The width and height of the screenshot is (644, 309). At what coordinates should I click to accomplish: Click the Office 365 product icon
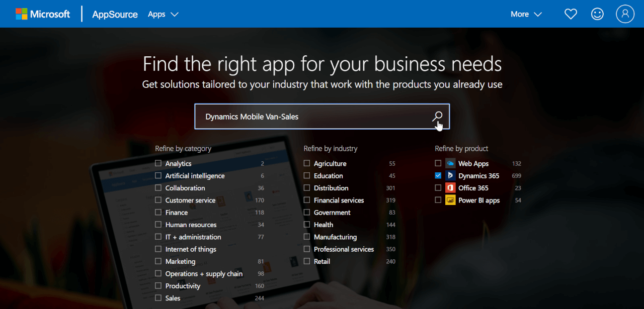450,188
